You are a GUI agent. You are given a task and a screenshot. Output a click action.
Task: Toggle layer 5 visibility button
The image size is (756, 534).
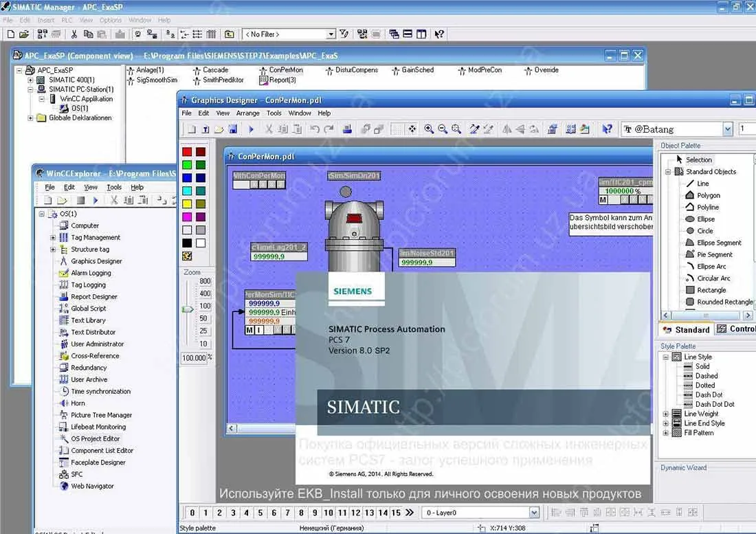point(260,512)
